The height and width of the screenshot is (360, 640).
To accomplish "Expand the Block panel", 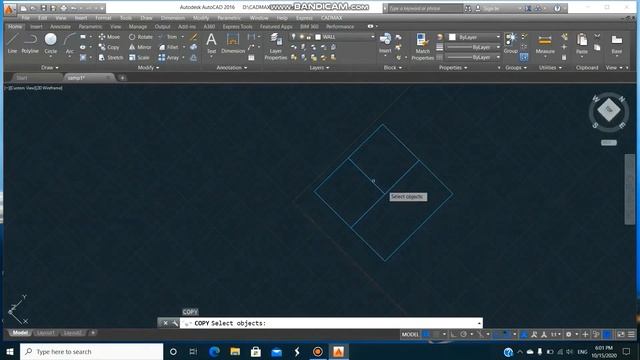I will (393, 67).
